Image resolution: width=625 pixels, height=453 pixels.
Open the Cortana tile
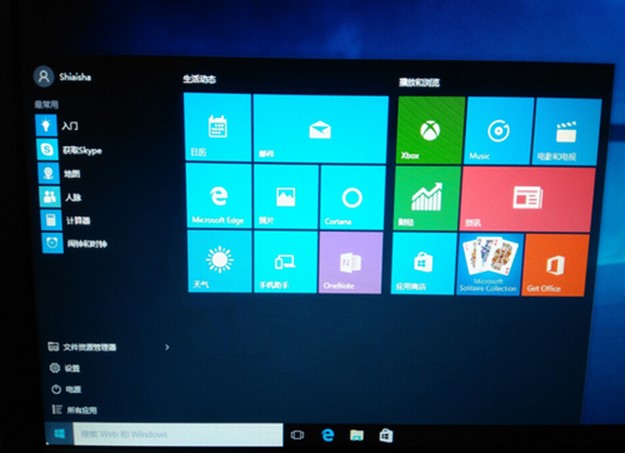[x=352, y=198]
